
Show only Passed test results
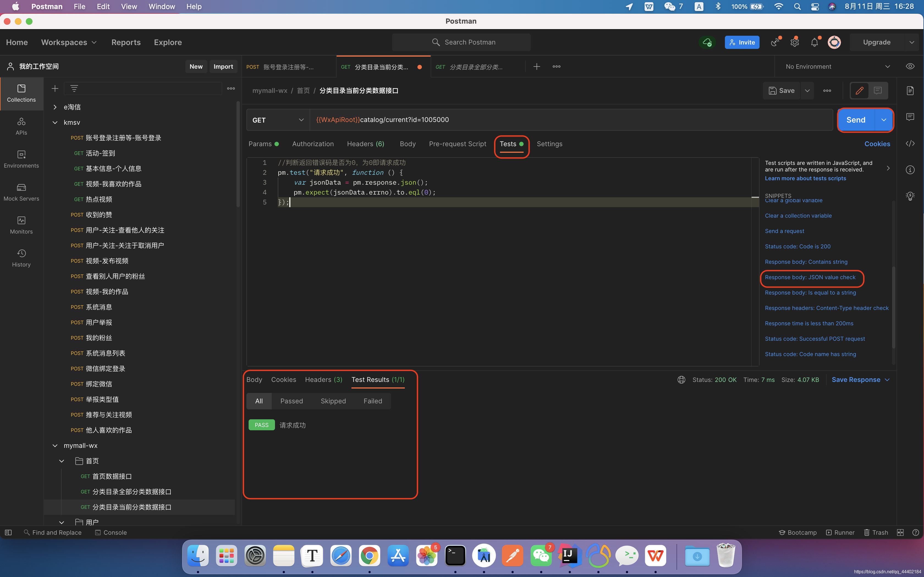click(291, 401)
